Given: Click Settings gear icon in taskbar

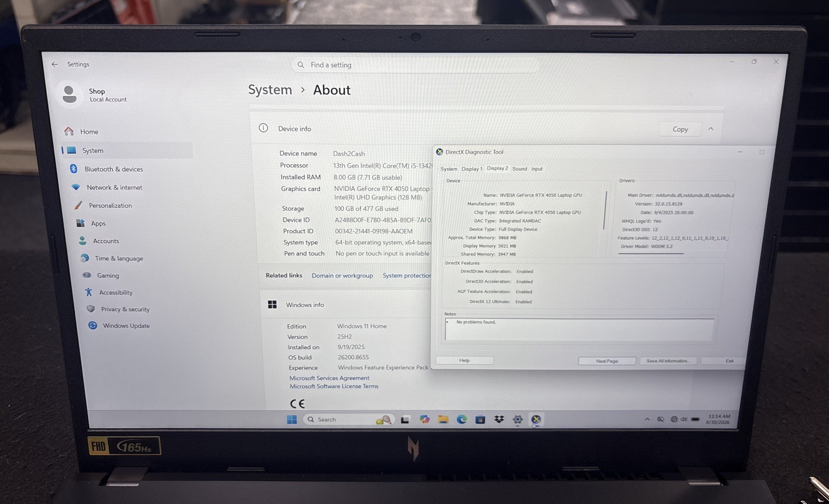Looking at the screenshot, I should pyautogui.click(x=517, y=420).
